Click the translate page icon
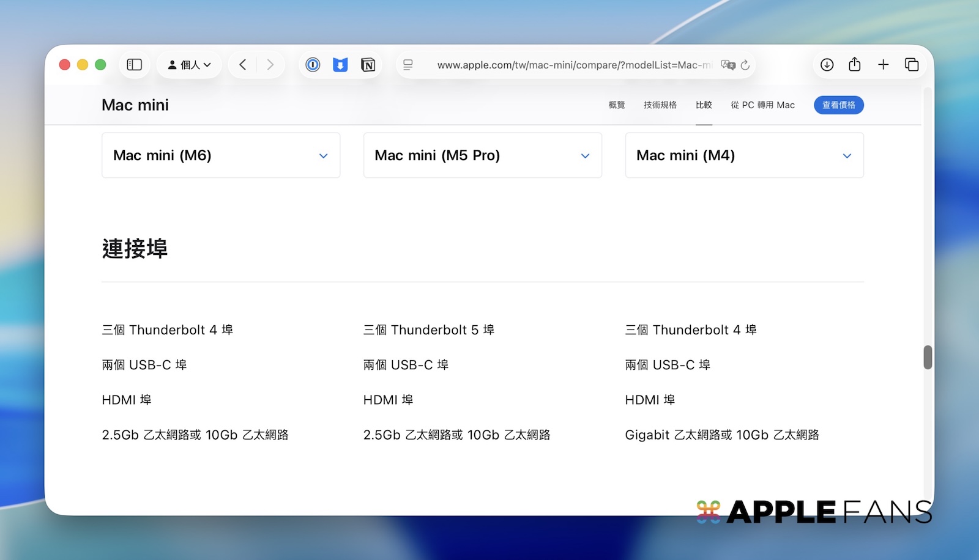This screenshot has width=979, height=560. point(728,65)
